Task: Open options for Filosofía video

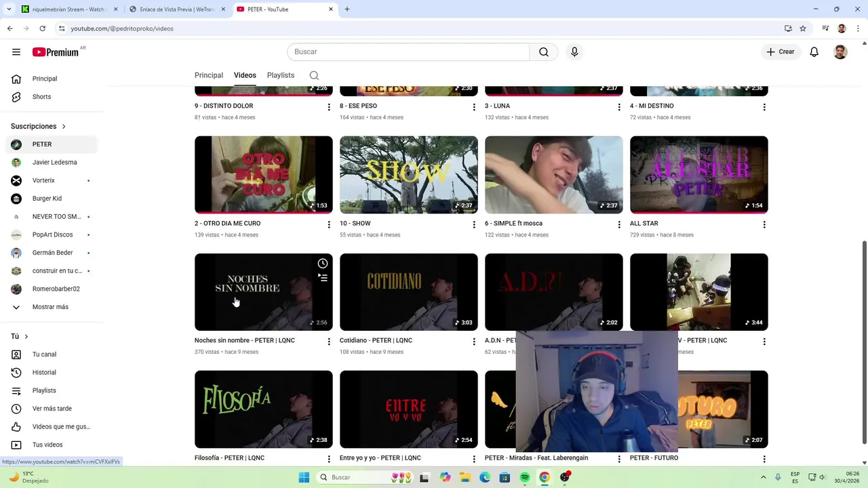Action: 329,459
